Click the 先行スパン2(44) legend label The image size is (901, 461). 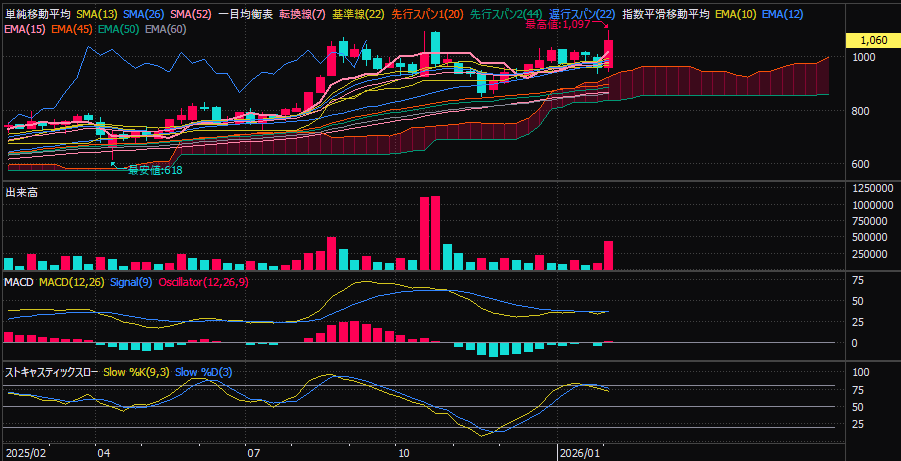[506, 14]
